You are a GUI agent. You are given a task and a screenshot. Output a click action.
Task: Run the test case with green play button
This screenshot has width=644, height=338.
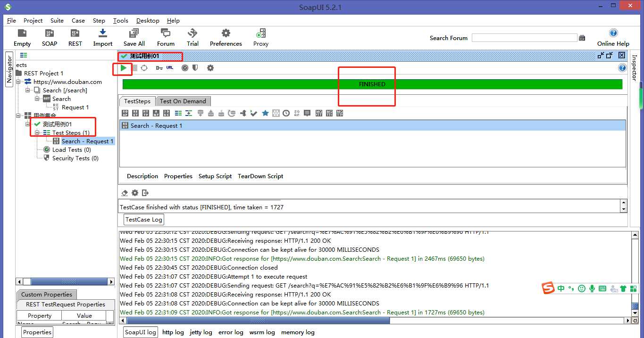pos(123,68)
